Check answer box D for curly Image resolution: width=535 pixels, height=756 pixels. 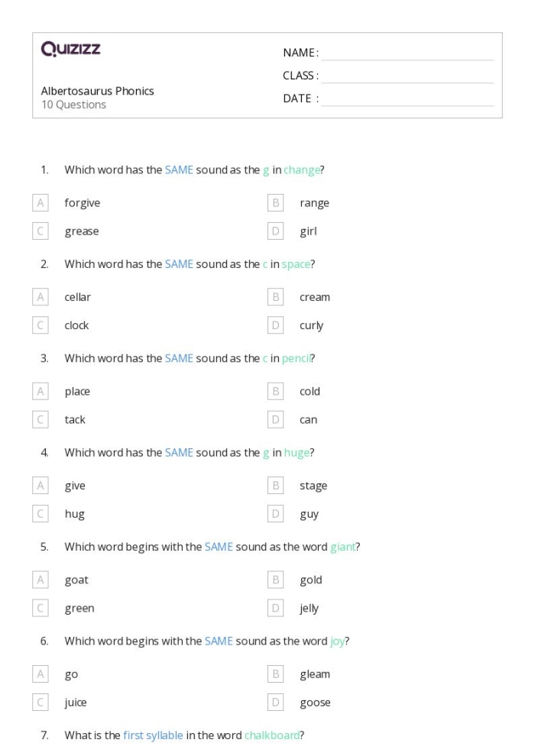tap(276, 325)
